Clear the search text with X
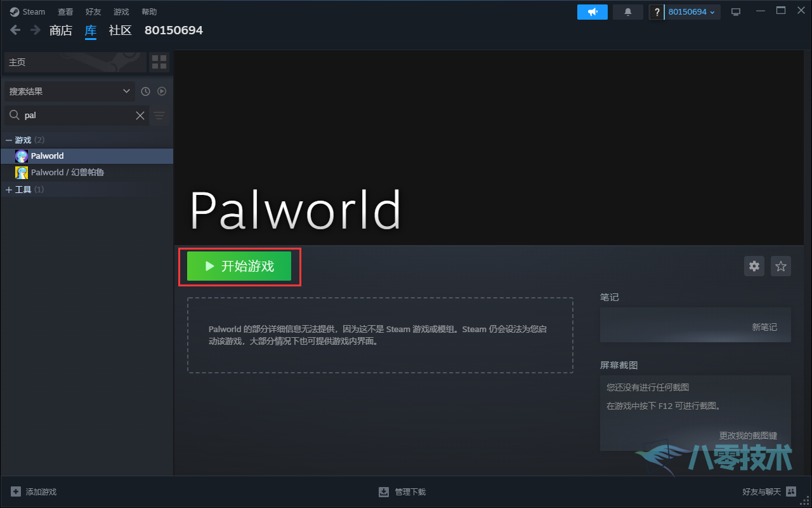 (140, 116)
